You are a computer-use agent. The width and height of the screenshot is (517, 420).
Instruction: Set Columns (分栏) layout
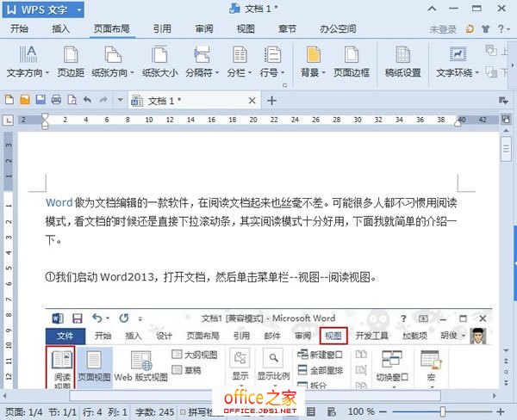click(x=240, y=62)
